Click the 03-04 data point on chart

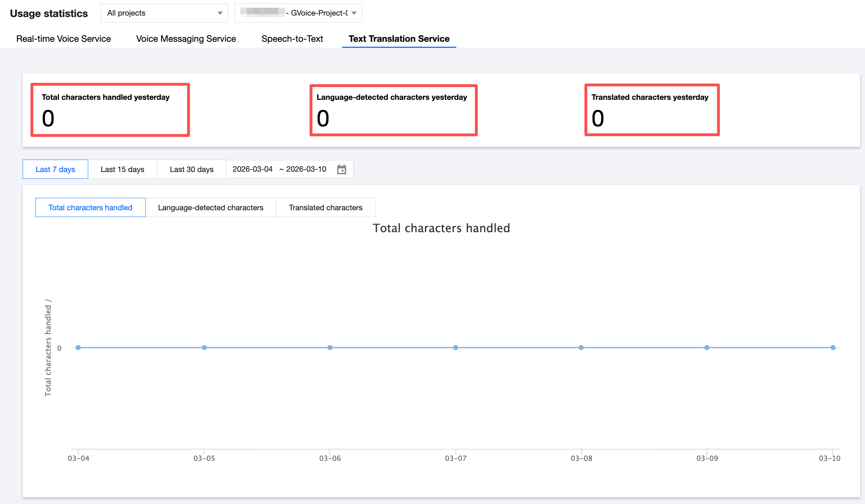click(78, 348)
